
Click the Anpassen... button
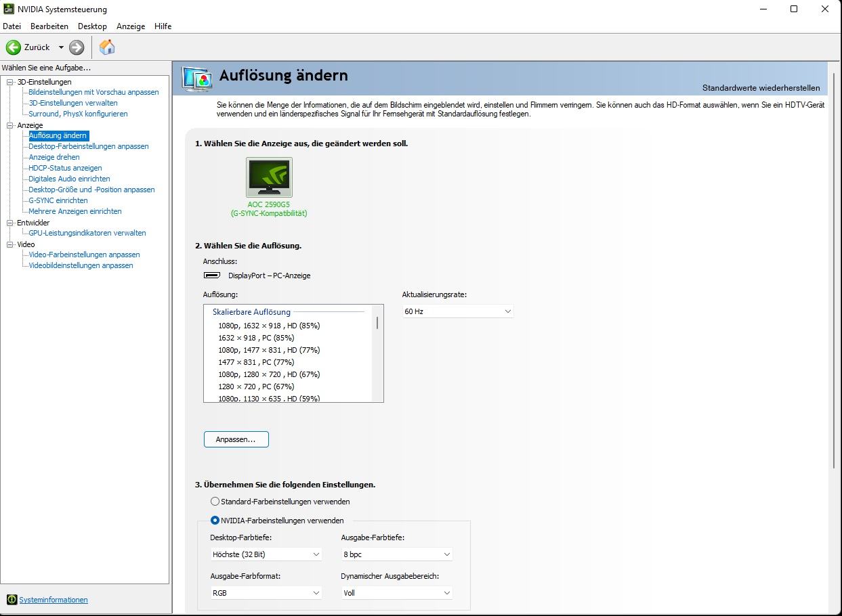click(236, 439)
